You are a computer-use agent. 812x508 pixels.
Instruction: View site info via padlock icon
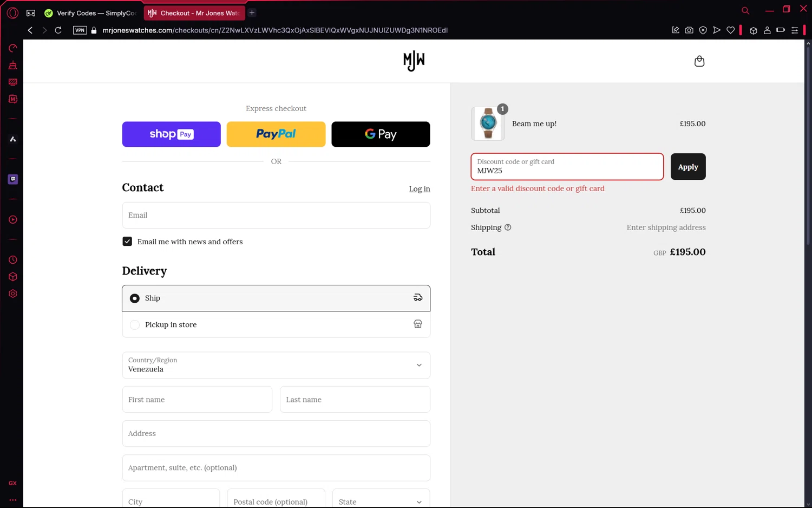pos(94,30)
